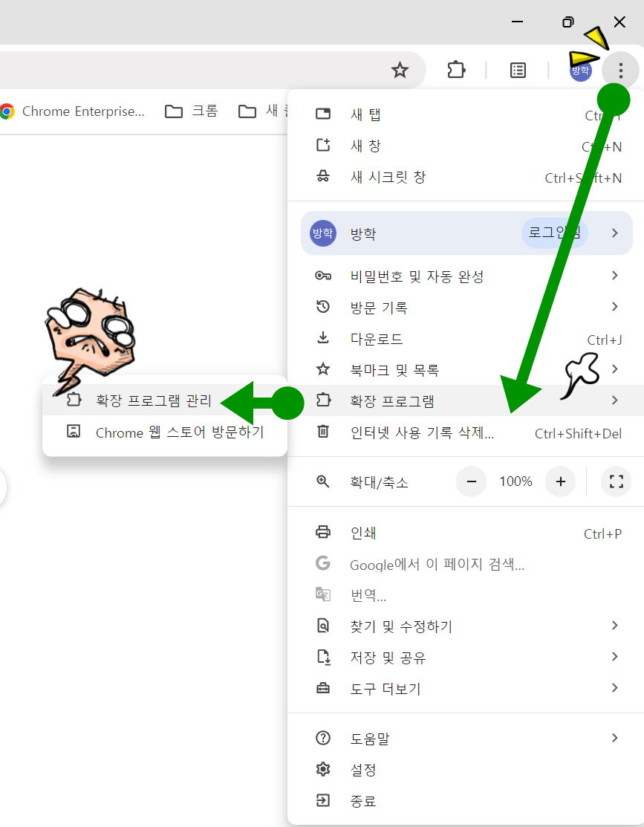The height and width of the screenshot is (827, 644).
Task: Click the fullscreen icon next to zoom controls
Action: coord(616,481)
